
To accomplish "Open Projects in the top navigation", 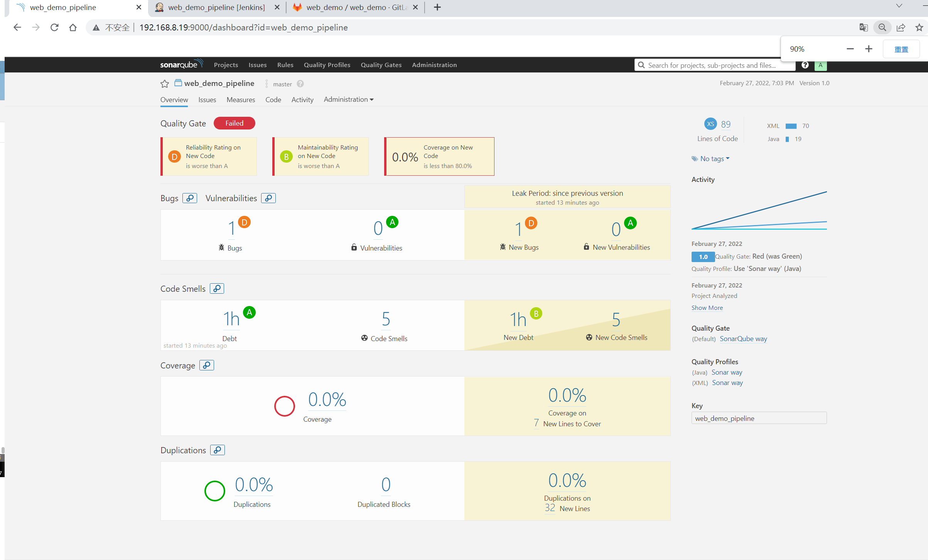I will pos(226,65).
